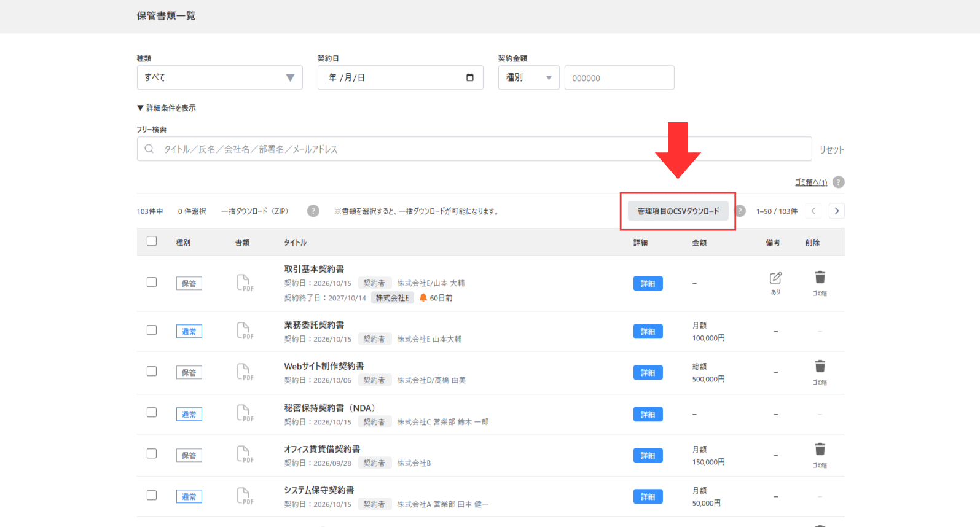Check the 秘密保持契約書（NDA） row checkbox
Image resolution: width=980 pixels, height=527 pixels.
tap(152, 413)
